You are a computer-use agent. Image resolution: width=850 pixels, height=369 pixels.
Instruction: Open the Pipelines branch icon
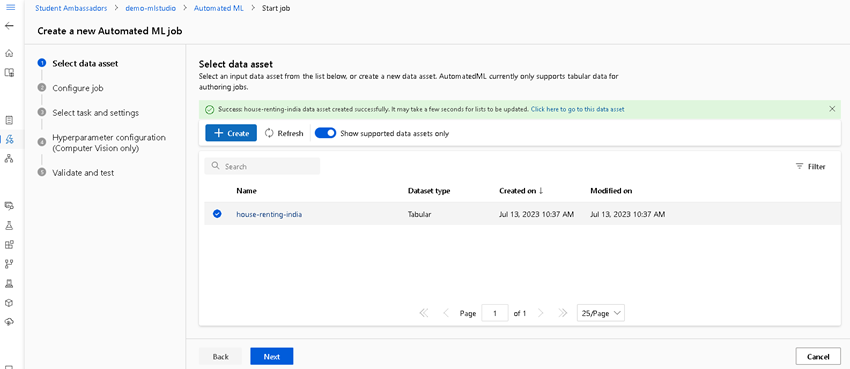click(9, 264)
